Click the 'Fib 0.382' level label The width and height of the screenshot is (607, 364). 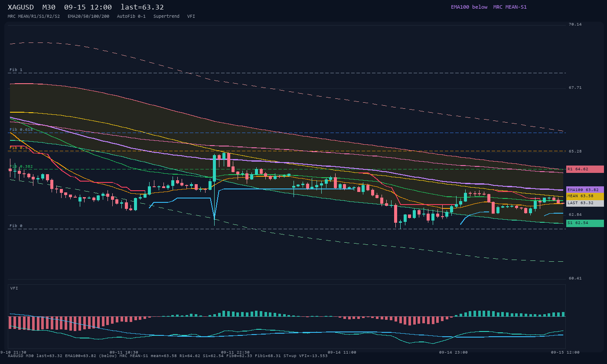(21, 166)
